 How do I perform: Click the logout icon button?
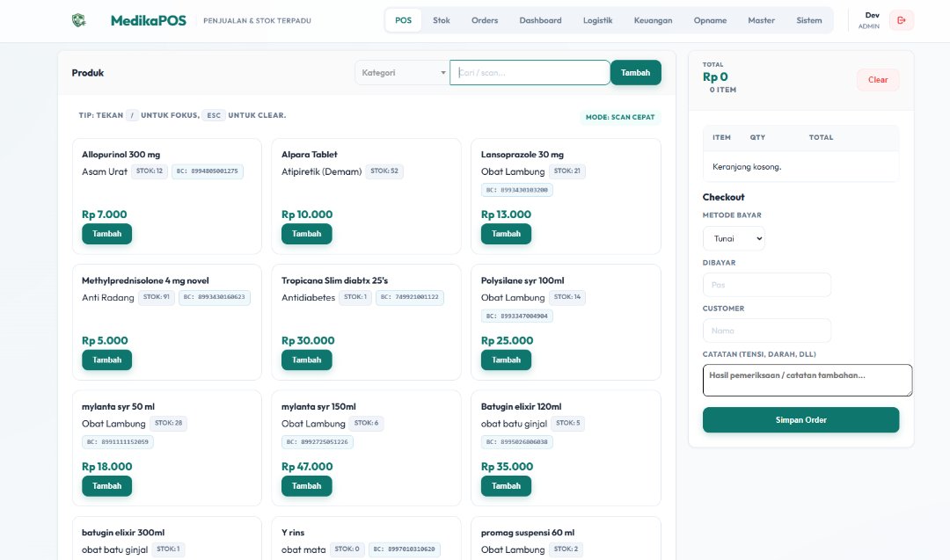point(902,20)
